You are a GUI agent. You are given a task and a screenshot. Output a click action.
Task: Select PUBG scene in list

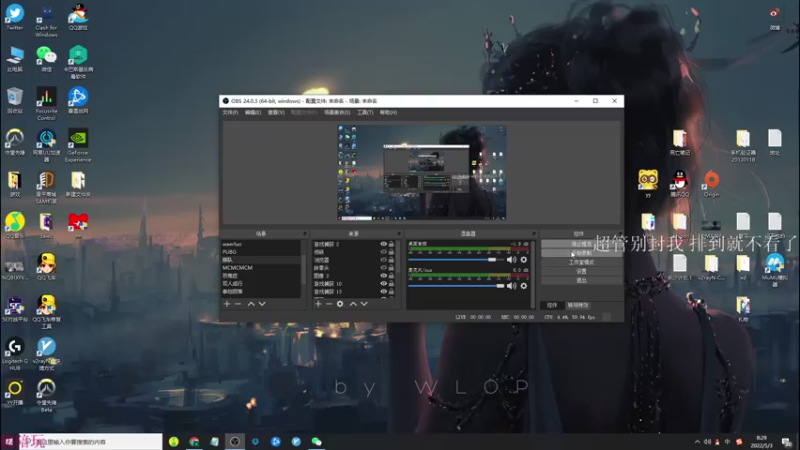[x=260, y=252]
